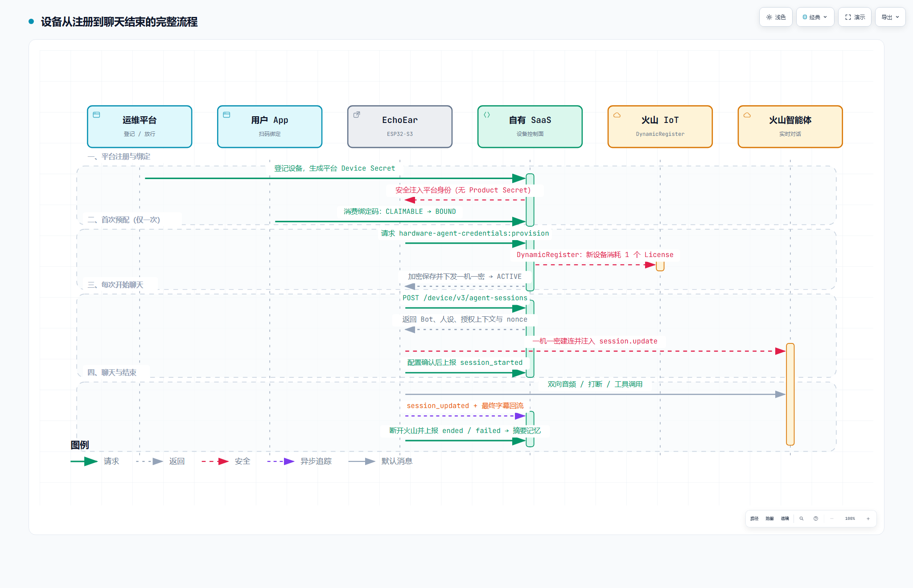Click the code brackets icon in 自有 SaaS
913x588 pixels.
pos(487,115)
